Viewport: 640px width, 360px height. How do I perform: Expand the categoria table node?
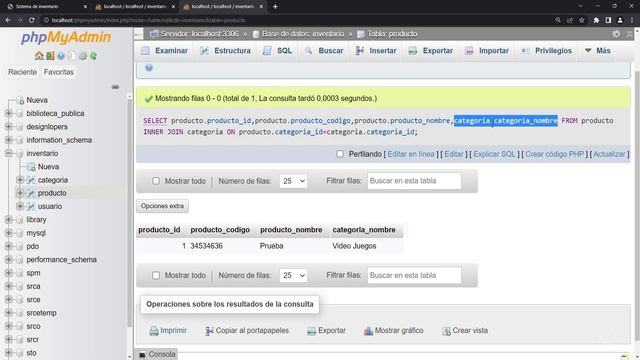20,180
